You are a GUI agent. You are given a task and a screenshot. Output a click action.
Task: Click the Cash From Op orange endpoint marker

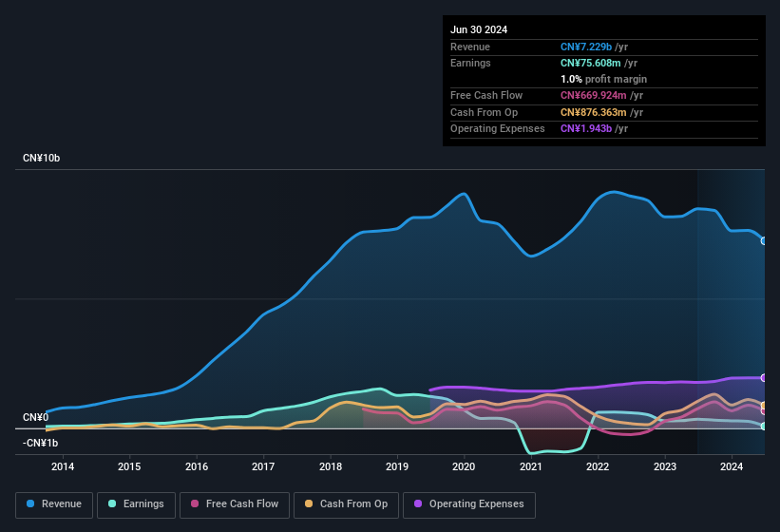[764, 406]
